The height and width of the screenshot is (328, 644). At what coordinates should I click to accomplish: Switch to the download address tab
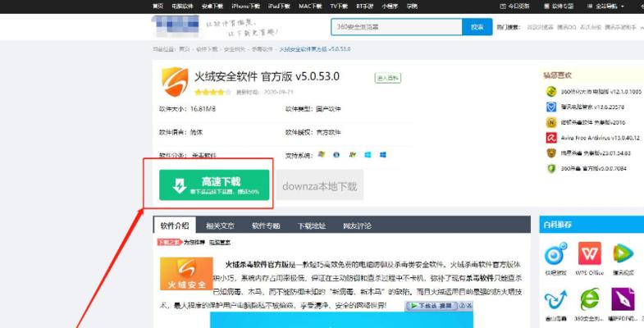click(x=311, y=225)
